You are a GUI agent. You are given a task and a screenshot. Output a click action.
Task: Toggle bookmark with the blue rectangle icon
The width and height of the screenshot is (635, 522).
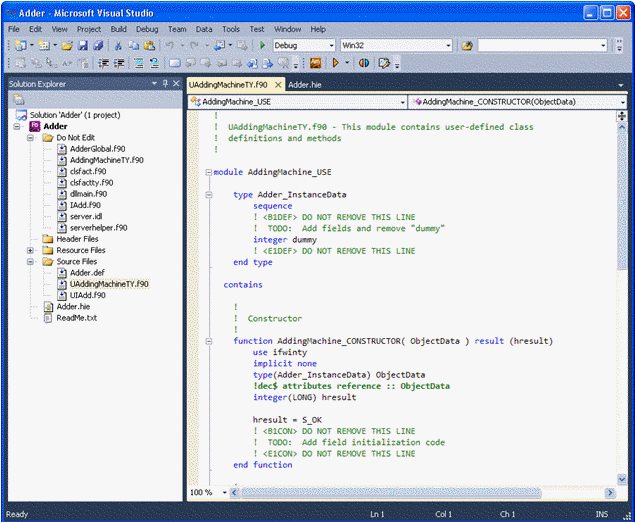175,63
